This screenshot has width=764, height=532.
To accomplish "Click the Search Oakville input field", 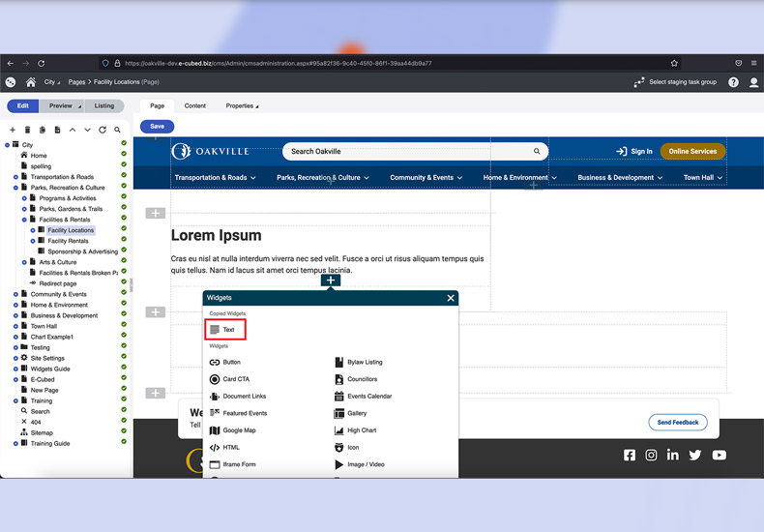I will click(406, 151).
